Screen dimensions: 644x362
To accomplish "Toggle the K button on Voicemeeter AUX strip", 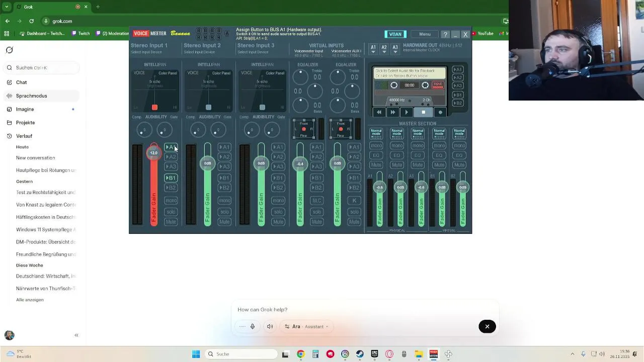I will [x=354, y=200].
